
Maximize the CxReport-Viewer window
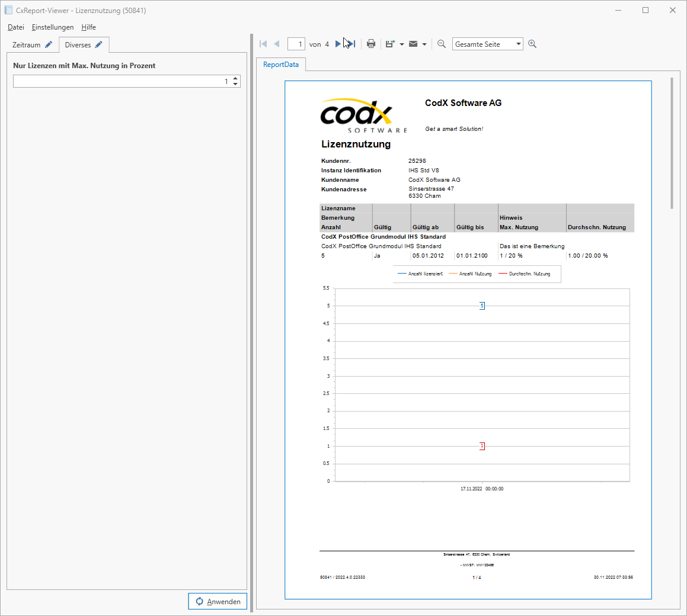pyautogui.click(x=646, y=10)
